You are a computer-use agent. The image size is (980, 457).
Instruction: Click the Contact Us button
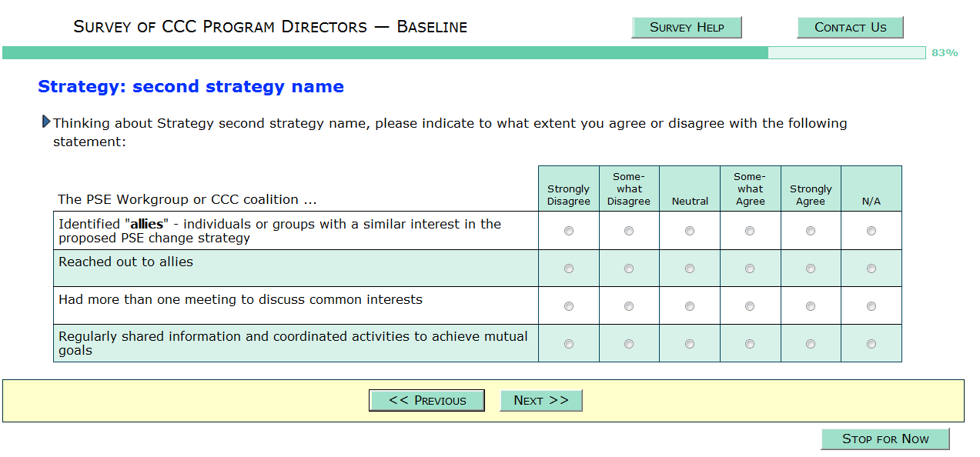(850, 28)
